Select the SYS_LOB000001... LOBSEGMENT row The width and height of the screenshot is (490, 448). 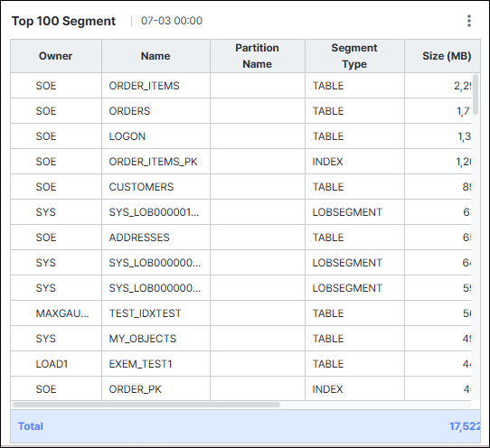(x=241, y=212)
